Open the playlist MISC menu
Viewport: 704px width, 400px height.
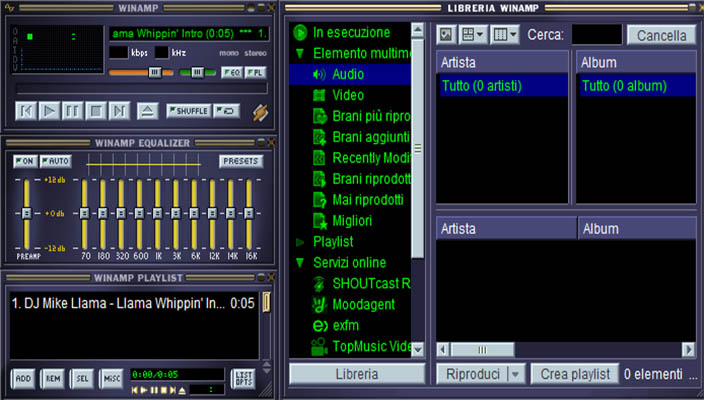point(112,378)
